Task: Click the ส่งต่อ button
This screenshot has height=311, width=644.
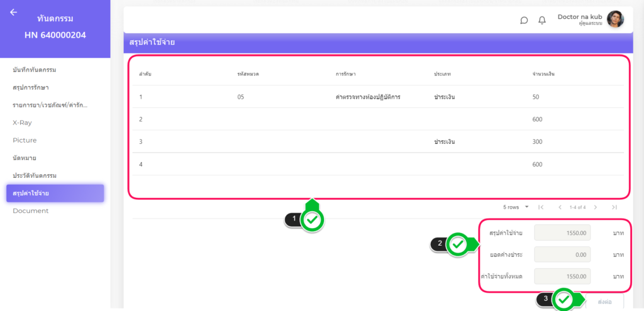Action: pyautogui.click(x=604, y=302)
